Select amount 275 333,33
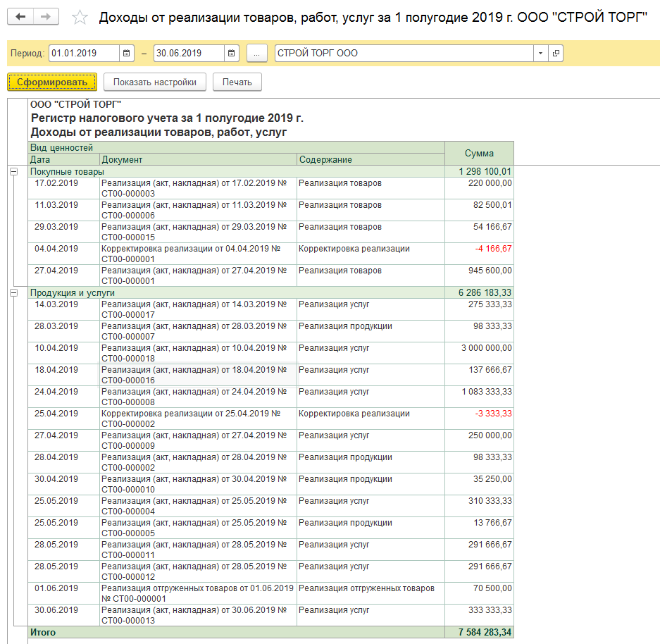 pos(479,309)
